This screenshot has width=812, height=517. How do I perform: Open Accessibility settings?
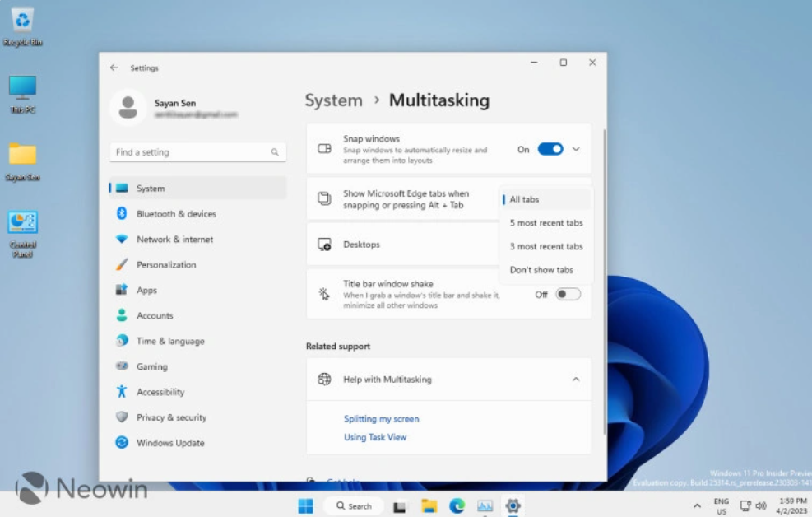(x=197, y=392)
